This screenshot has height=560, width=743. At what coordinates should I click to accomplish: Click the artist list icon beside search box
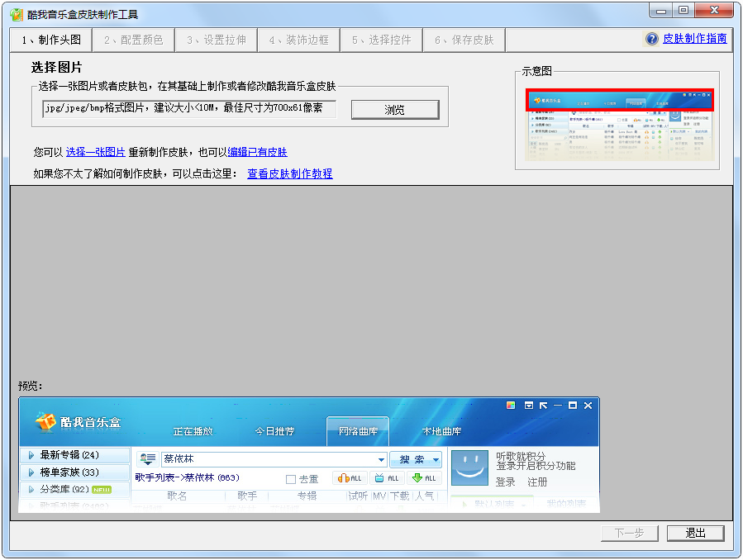147,458
